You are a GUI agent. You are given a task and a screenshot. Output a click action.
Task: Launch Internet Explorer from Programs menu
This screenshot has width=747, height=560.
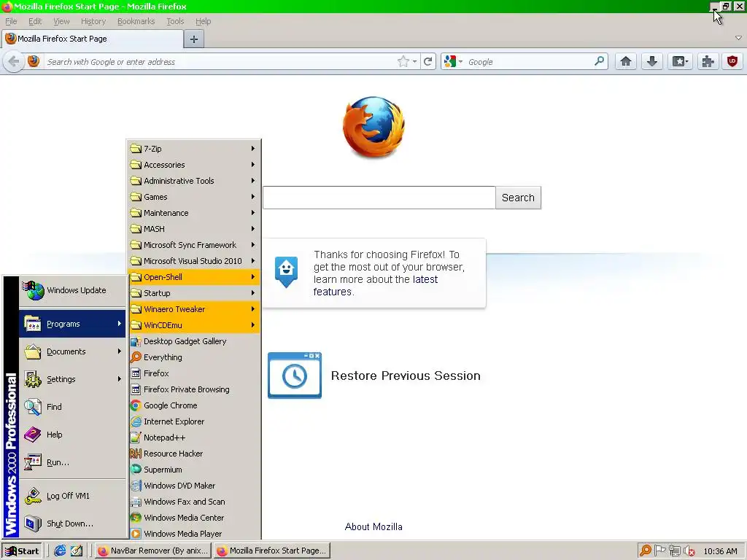pos(194,421)
